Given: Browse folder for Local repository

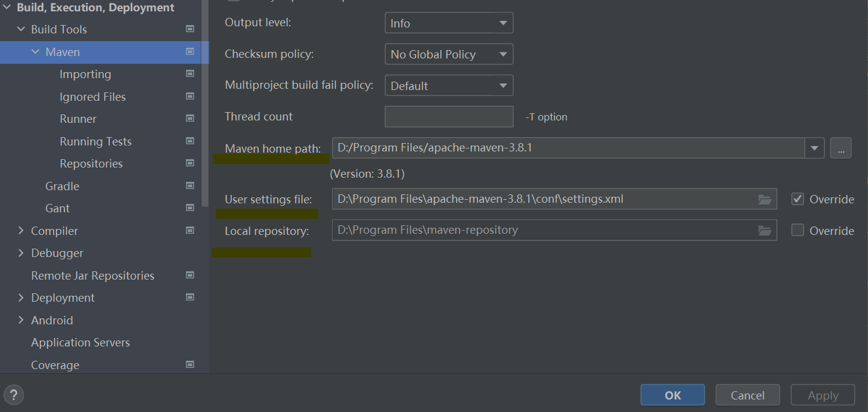Looking at the screenshot, I should (765, 230).
